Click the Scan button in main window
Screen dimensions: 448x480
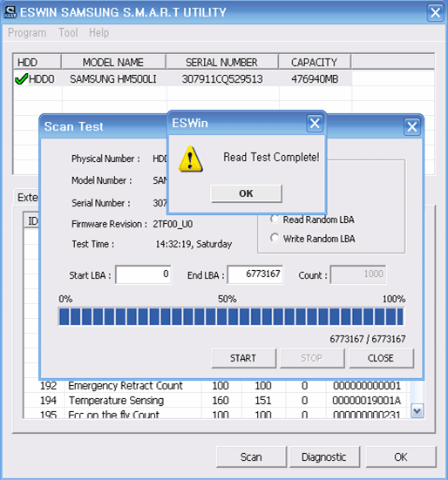click(251, 456)
